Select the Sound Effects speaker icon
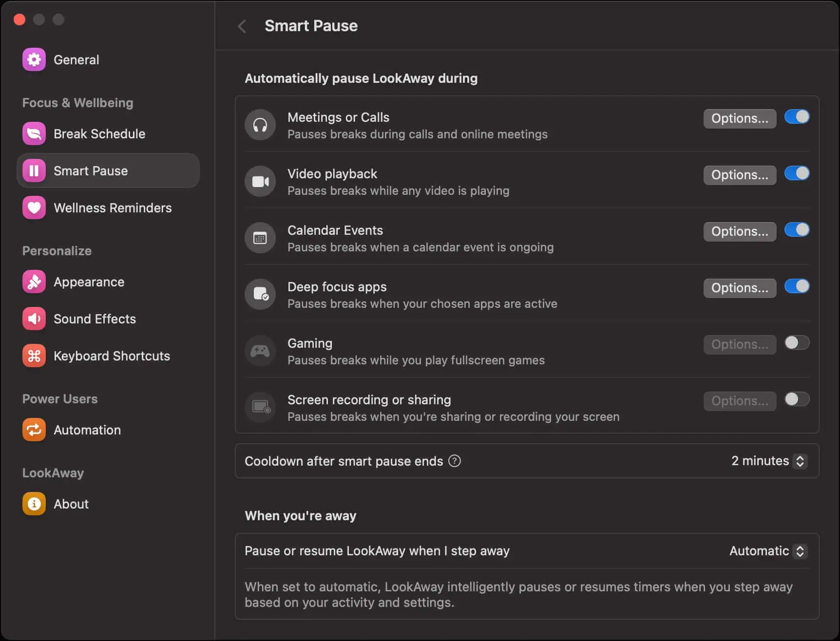The width and height of the screenshot is (840, 641). (x=34, y=319)
